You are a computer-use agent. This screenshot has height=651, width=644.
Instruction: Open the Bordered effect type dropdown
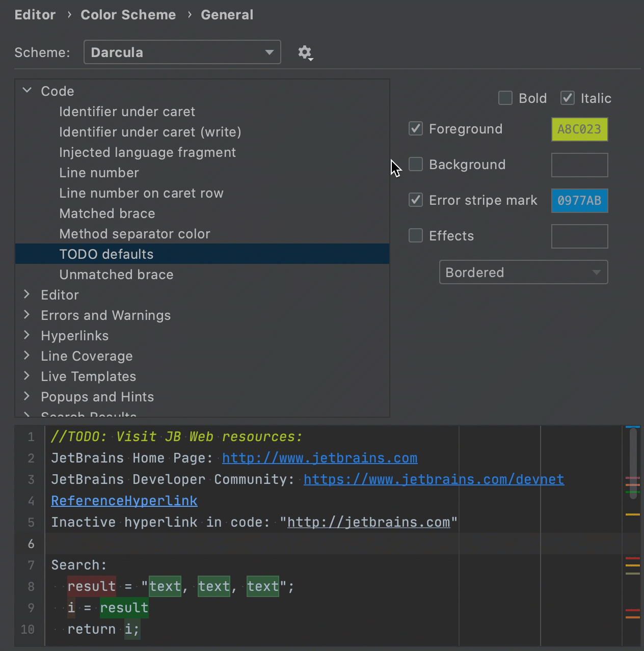tap(523, 273)
